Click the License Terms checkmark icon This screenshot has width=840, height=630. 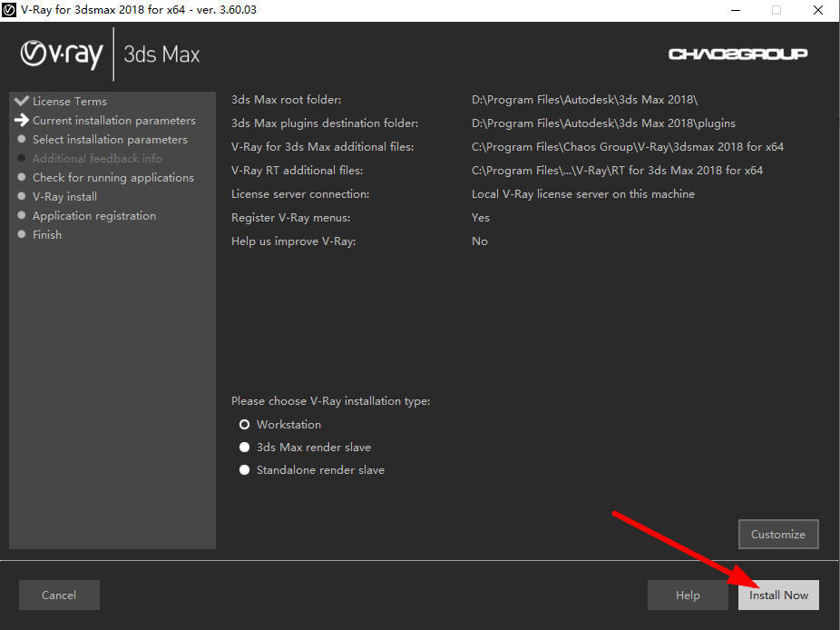point(22,101)
